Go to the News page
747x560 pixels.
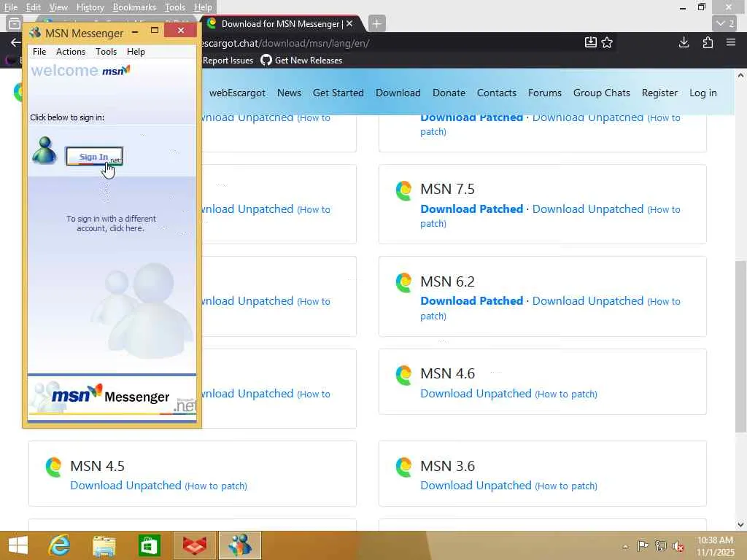pyautogui.click(x=289, y=93)
